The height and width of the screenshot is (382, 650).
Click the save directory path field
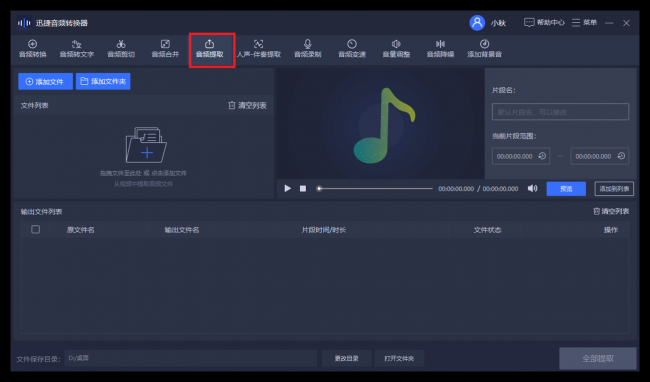tap(191, 358)
